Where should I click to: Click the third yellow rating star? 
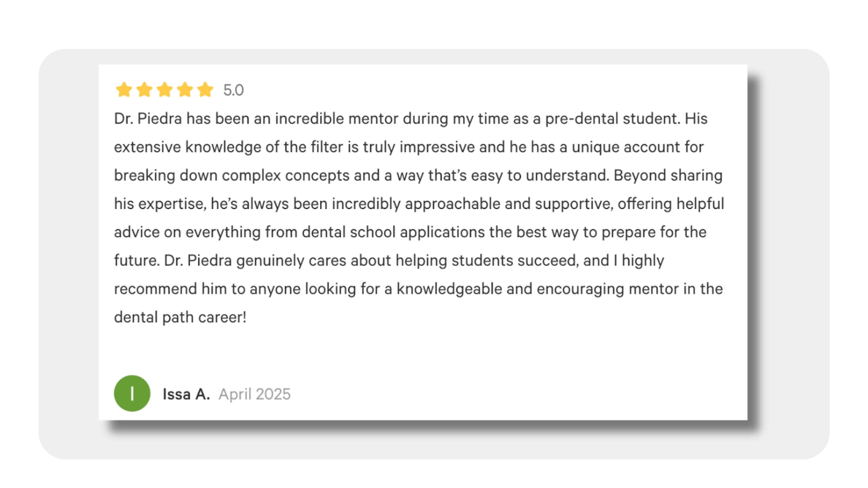165,90
